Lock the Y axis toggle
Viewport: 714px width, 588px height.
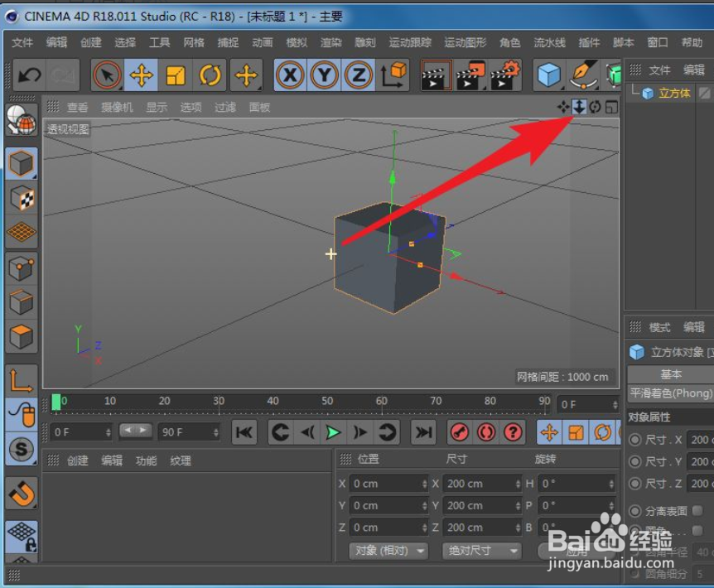[324, 75]
